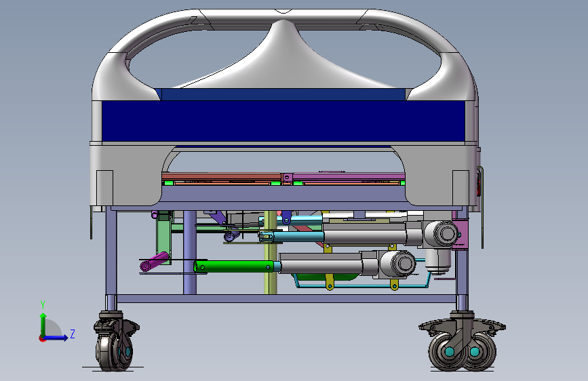Select the bottom horizontal frame crossbar

pyautogui.click(x=287, y=299)
